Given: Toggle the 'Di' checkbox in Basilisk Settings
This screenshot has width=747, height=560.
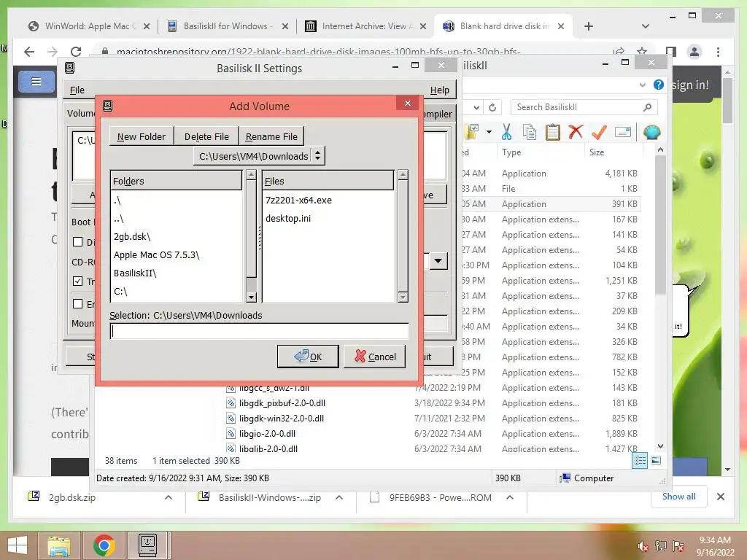Looking at the screenshot, I should (x=77, y=241).
